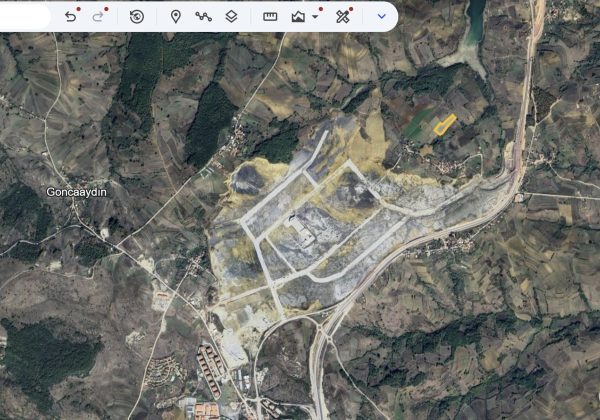
Task: Click the Goncaaydın place label on map
Action: click(76, 192)
